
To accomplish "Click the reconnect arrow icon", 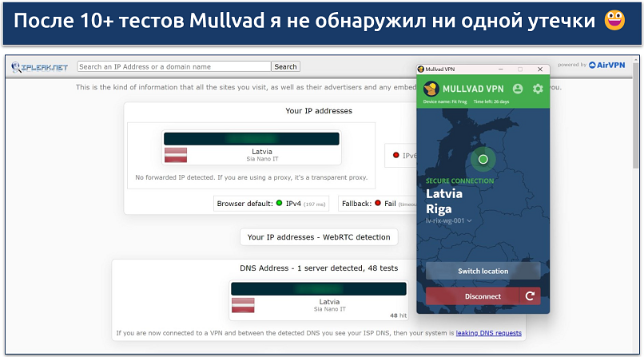I will [x=531, y=296].
